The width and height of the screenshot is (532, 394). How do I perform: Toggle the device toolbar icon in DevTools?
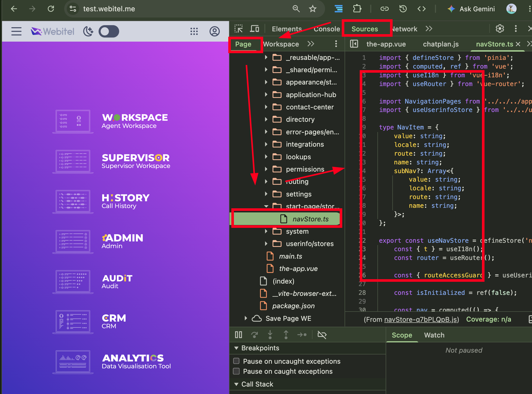tap(254, 29)
